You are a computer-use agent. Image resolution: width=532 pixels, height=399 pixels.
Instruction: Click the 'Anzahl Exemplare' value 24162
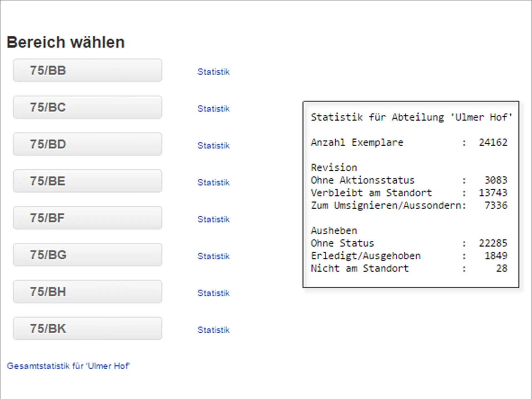(493, 142)
